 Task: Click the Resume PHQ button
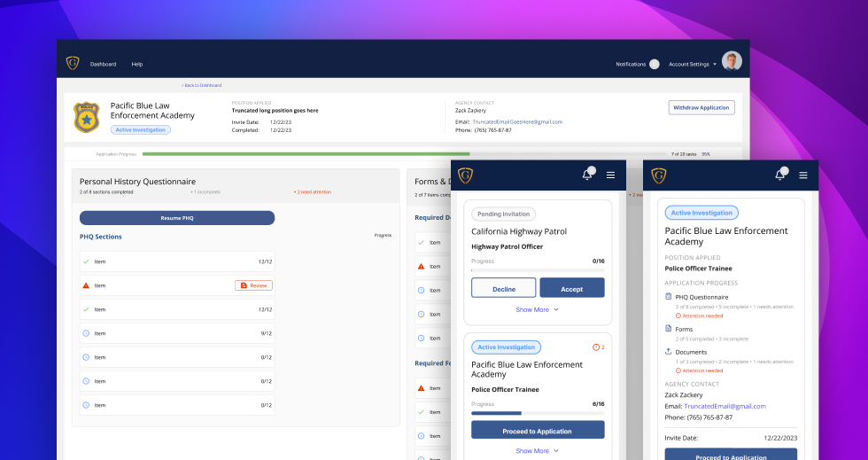click(x=177, y=218)
